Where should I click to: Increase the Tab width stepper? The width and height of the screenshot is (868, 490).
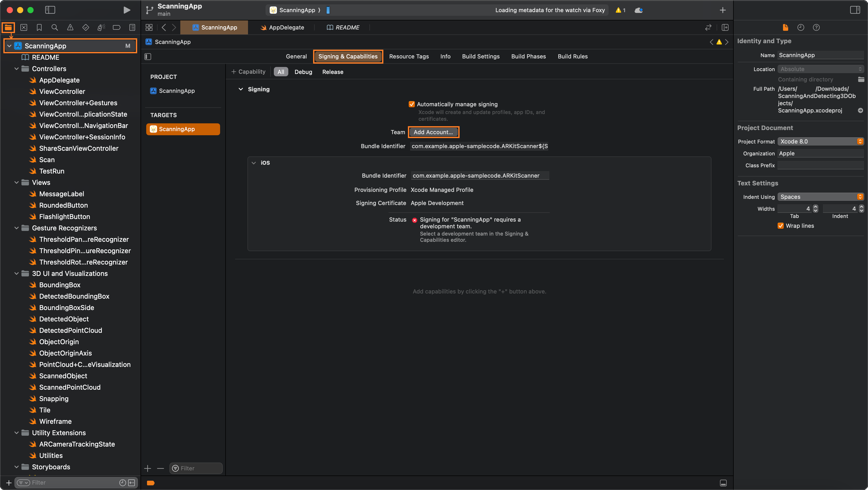[x=816, y=207]
